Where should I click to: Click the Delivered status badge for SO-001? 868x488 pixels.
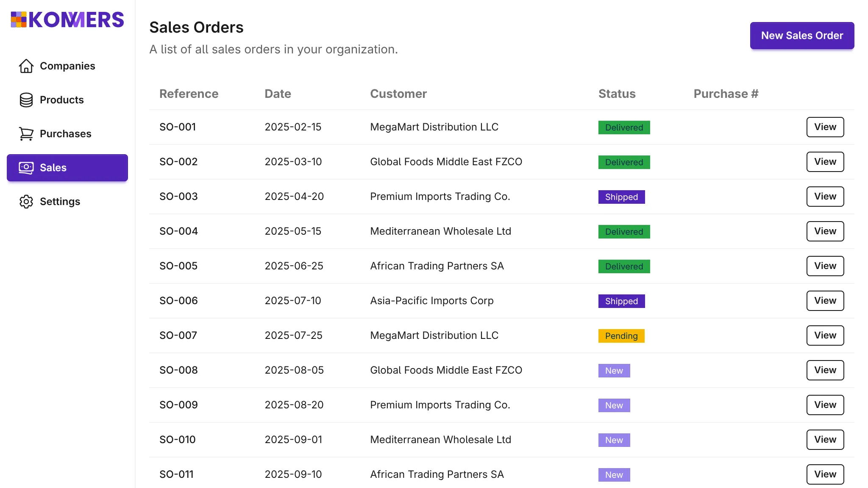pos(623,127)
